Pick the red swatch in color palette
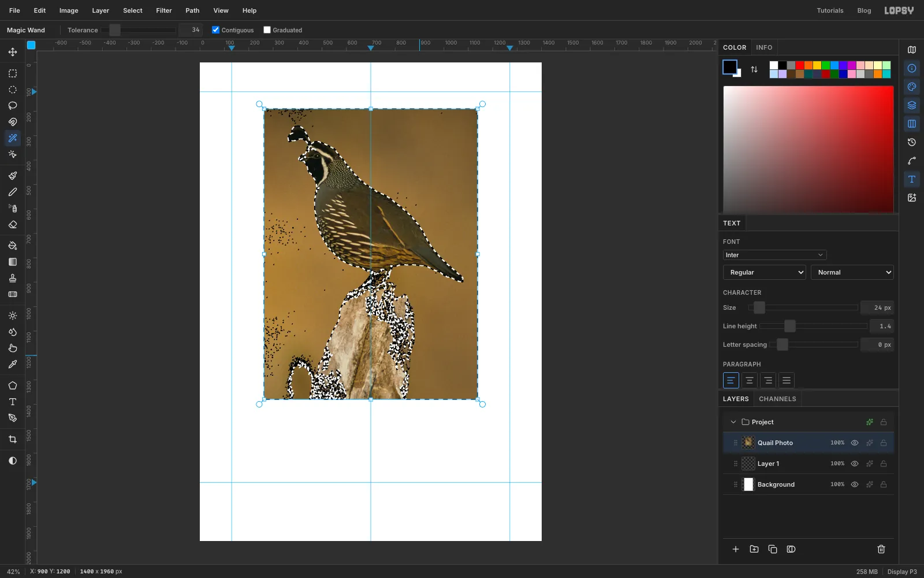The image size is (924, 578). coord(800,65)
